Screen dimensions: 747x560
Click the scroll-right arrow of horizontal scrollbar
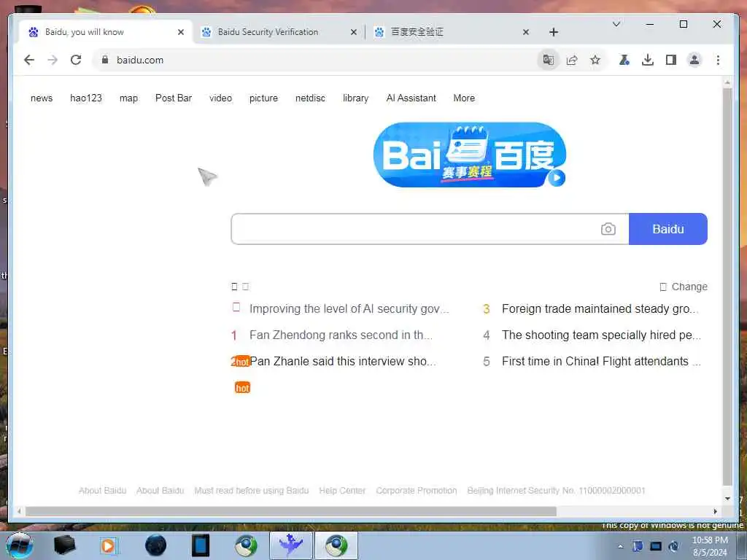click(715, 511)
